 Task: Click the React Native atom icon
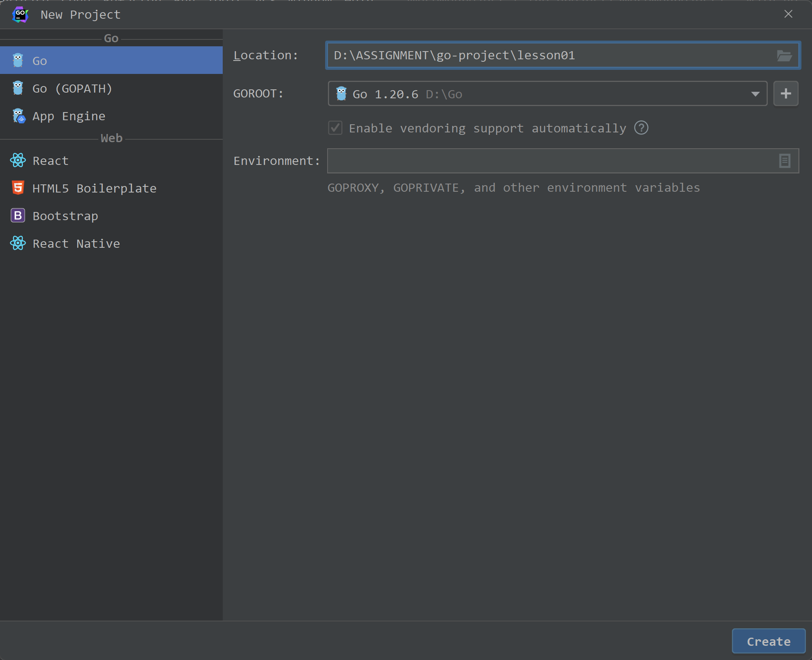[x=18, y=243]
